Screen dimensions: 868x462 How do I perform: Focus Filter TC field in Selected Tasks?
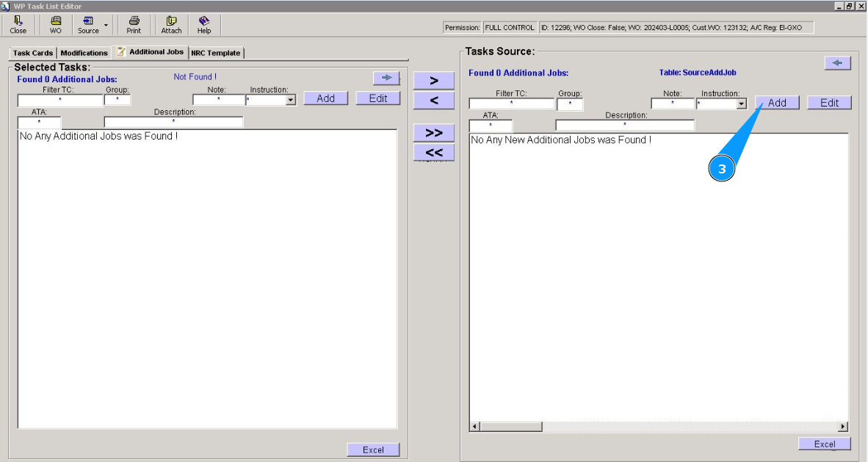point(60,101)
